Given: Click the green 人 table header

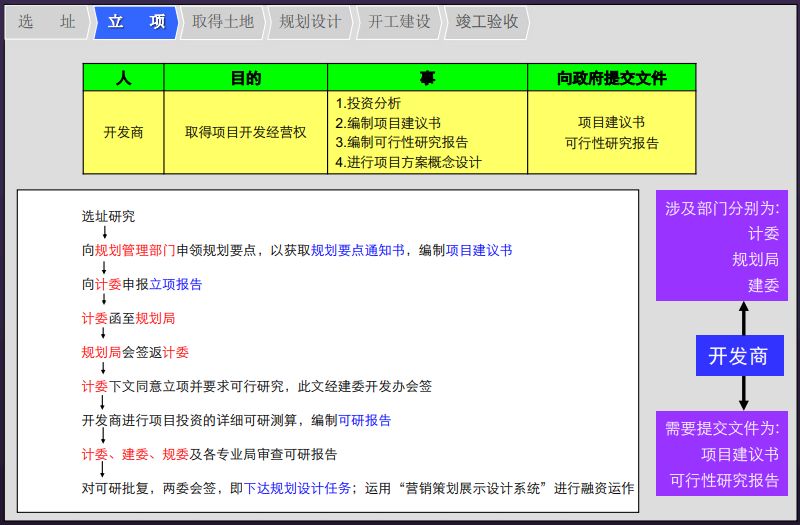Looking at the screenshot, I should tap(123, 78).
